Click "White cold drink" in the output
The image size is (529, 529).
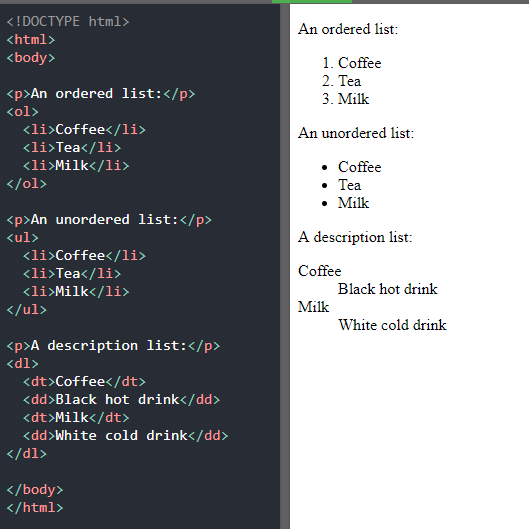pos(392,325)
